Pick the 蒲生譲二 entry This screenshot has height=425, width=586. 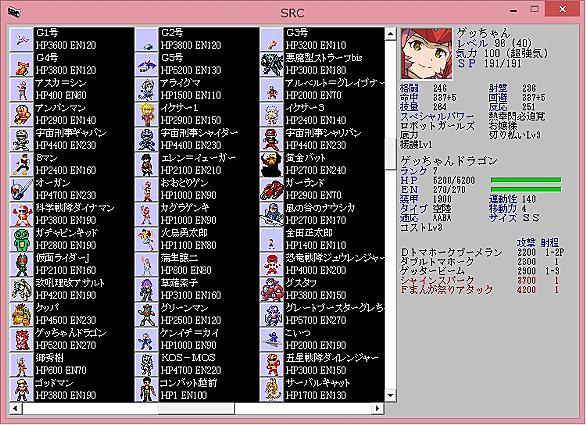[x=197, y=265]
